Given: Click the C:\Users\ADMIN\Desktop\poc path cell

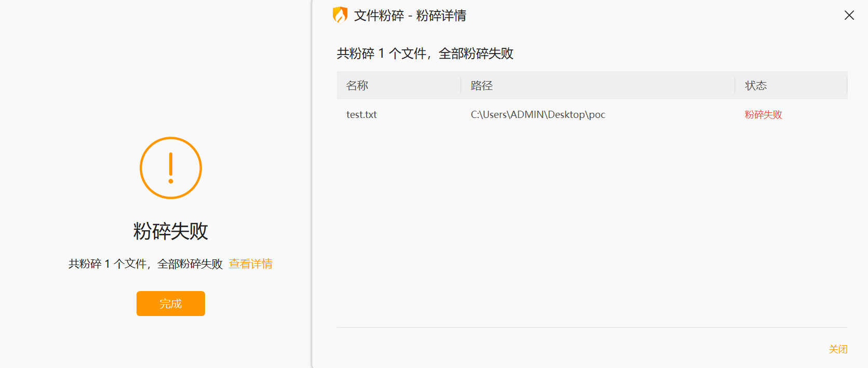Looking at the screenshot, I should [x=538, y=115].
